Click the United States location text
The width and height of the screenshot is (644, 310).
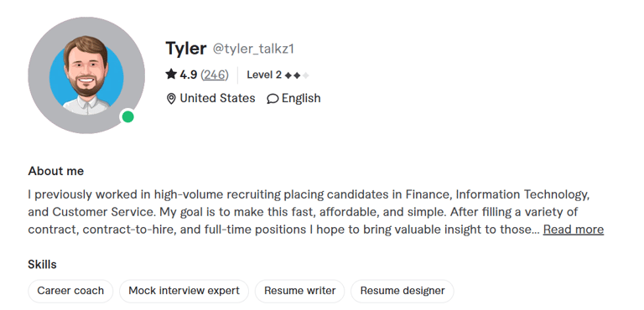point(217,98)
